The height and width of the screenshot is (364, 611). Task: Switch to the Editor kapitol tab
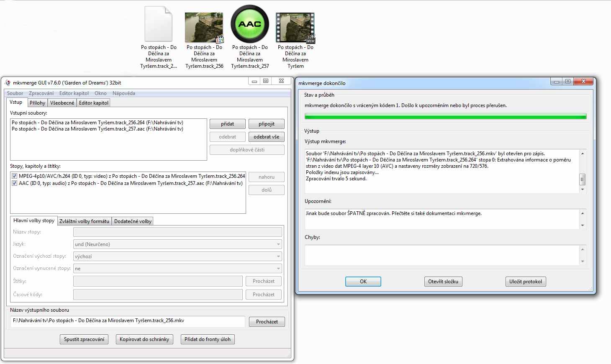point(94,103)
